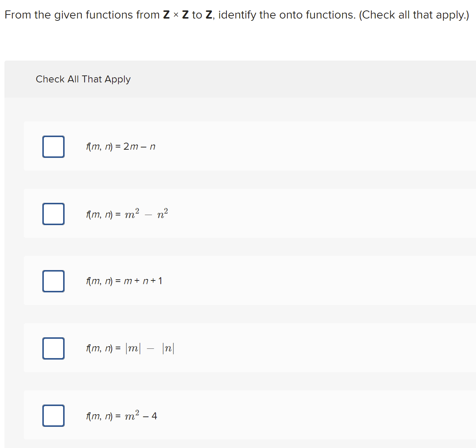Click the − 4 part of the last formula

150,416
